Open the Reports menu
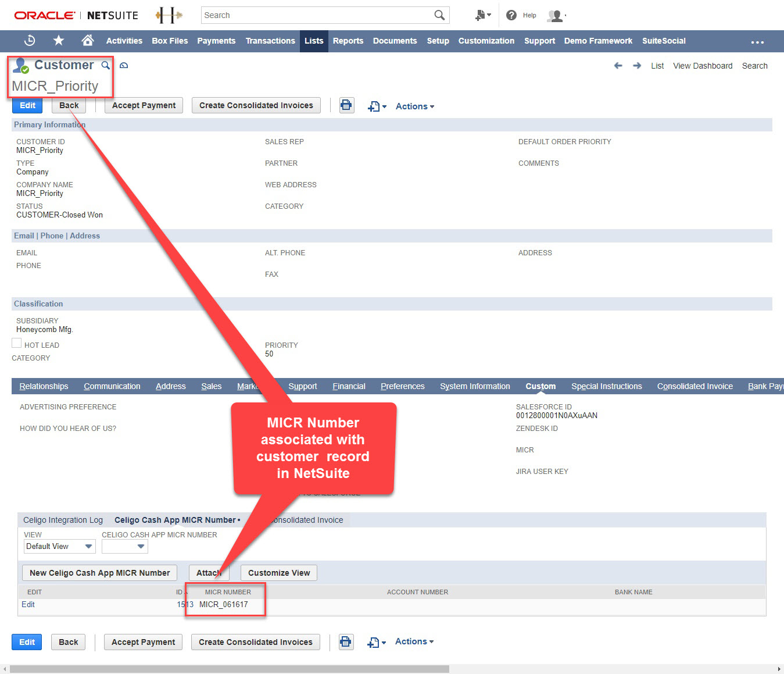784x674 pixels. pos(348,41)
